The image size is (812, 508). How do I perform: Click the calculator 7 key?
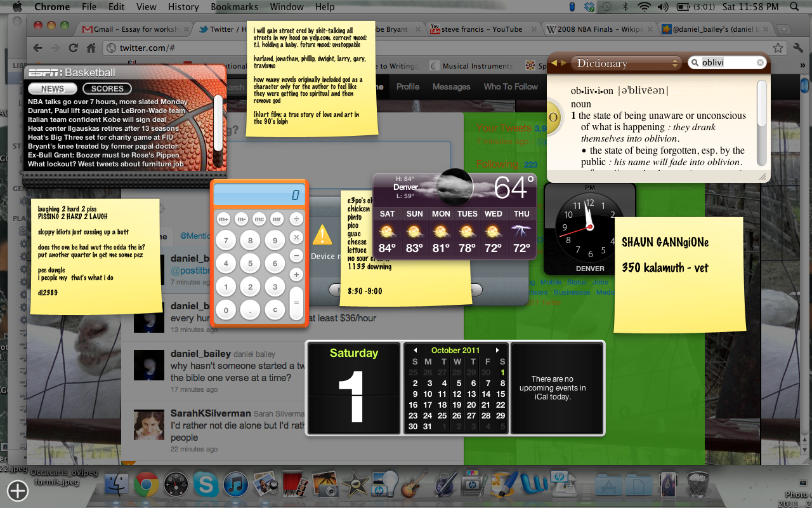tap(226, 241)
